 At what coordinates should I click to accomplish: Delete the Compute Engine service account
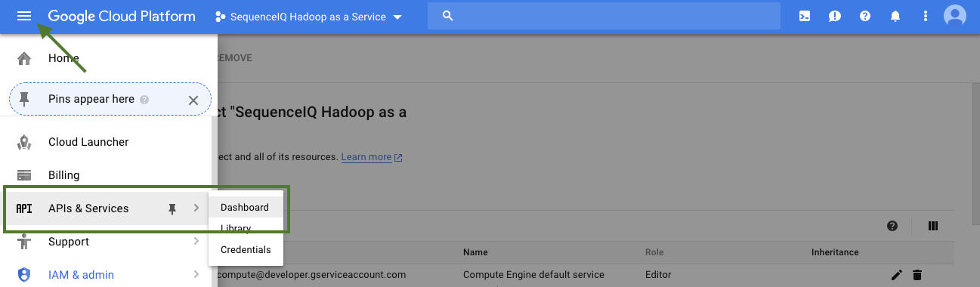[x=917, y=275]
